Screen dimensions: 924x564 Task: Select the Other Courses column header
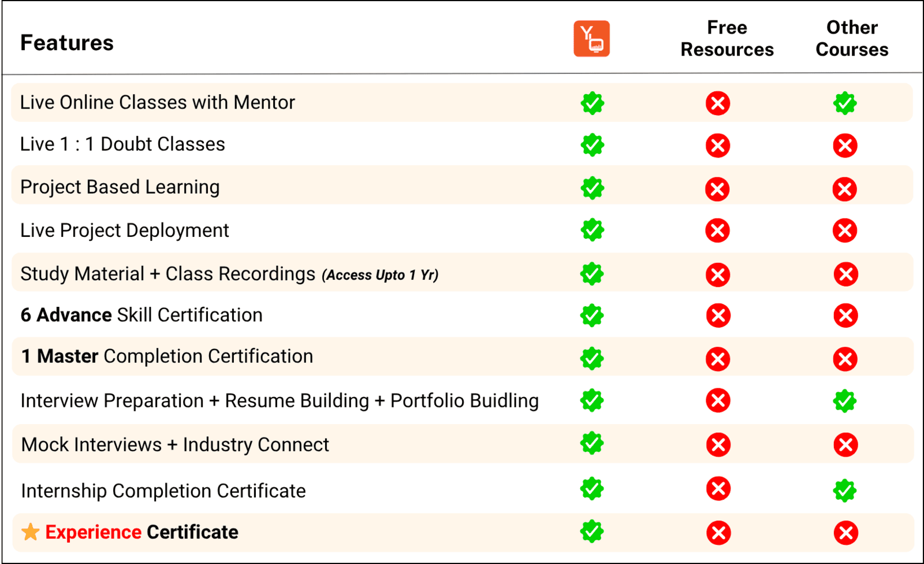(852, 39)
